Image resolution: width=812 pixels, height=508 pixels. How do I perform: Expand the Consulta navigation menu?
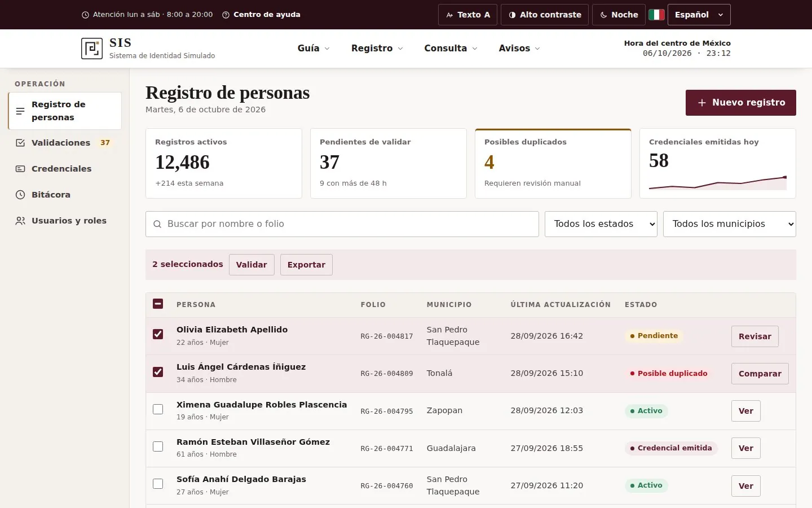click(451, 49)
